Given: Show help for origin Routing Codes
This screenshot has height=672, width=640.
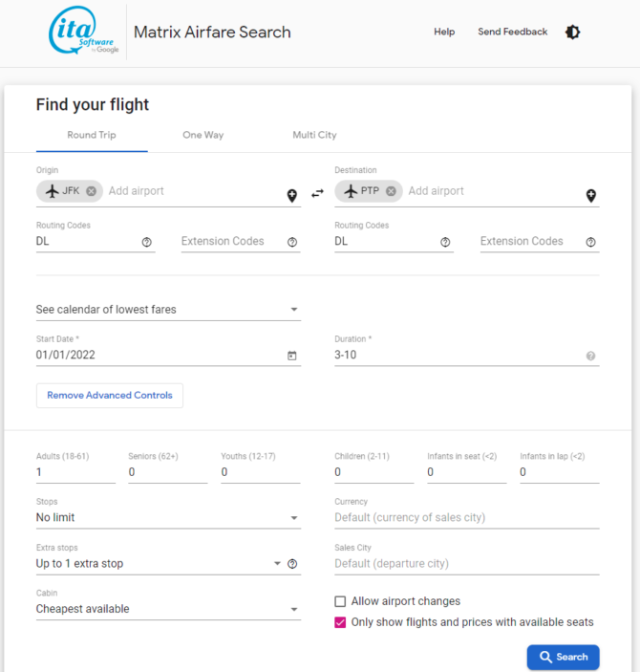Looking at the screenshot, I should (x=146, y=242).
